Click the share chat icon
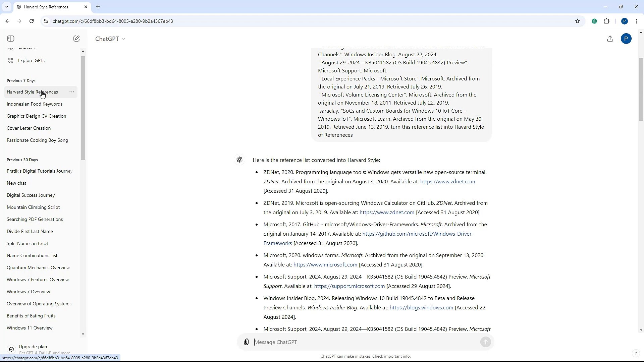Image resolution: width=644 pixels, height=362 pixels. tap(610, 39)
